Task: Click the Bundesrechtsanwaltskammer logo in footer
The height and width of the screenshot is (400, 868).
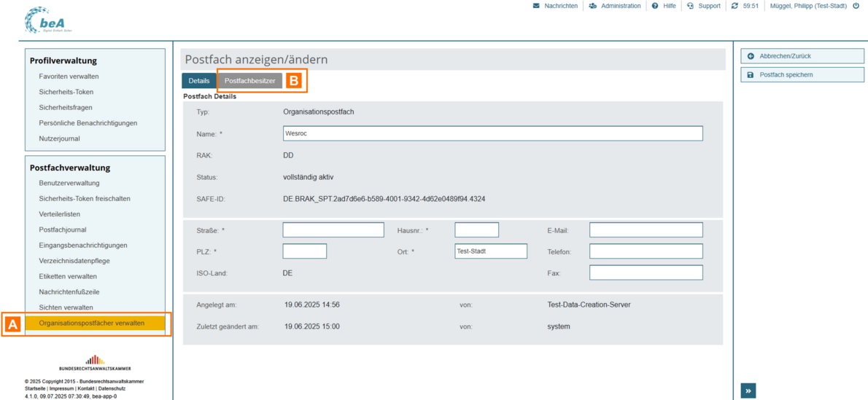Action: [x=95, y=363]
